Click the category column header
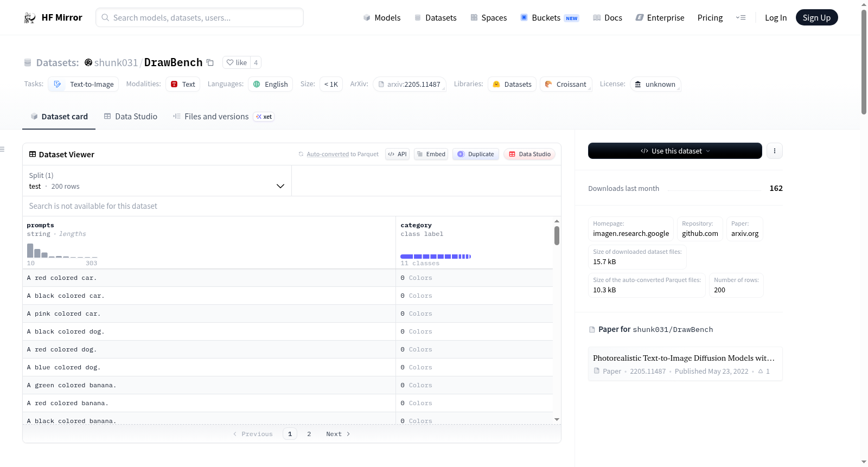The image size is (868, 467). click(x=416, y=225)
